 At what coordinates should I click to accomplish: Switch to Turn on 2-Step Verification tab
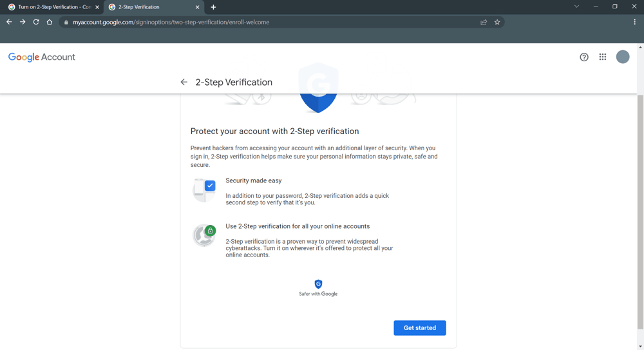(52, 7)
